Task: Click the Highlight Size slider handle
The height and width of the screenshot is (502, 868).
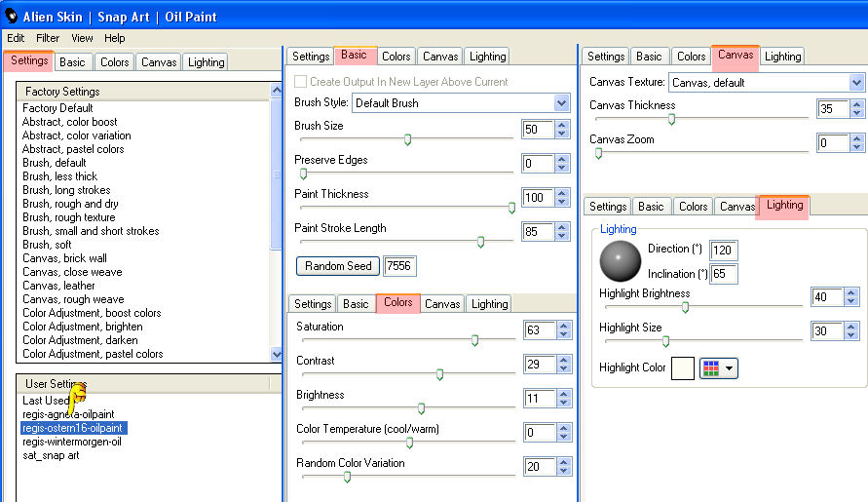Action: point(666,341)
